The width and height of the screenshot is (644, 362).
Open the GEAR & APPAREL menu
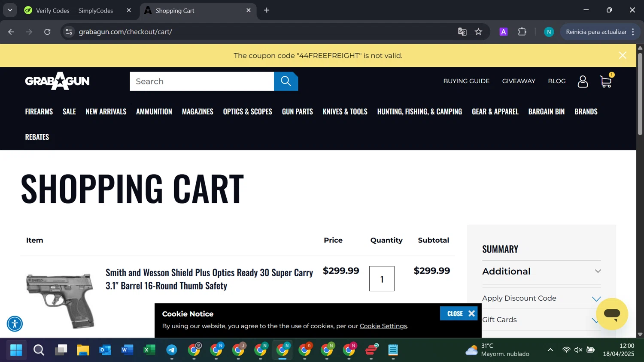(495, 112)
